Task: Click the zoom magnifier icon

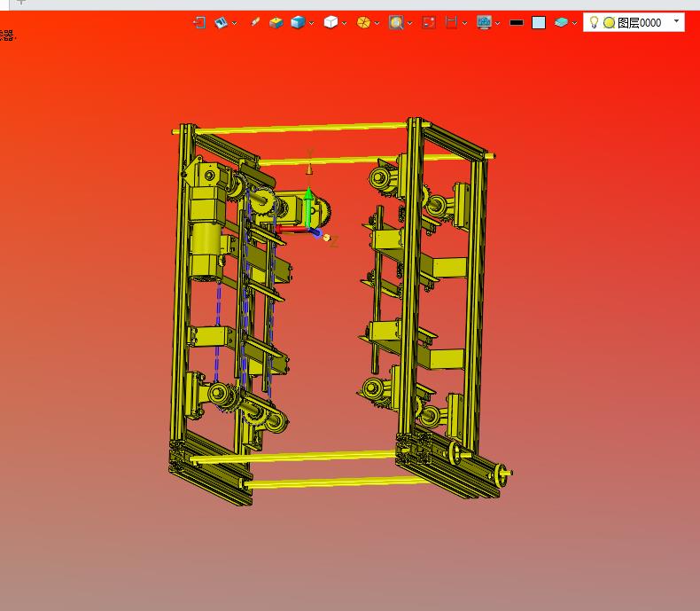Action: [x=396, y=22]
